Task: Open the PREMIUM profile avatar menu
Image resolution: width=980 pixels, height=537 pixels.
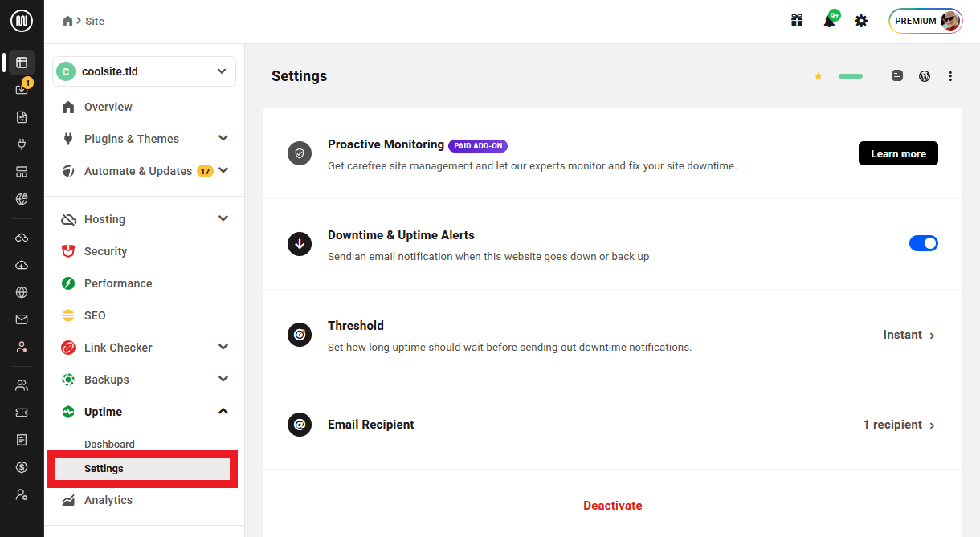Action: click(x=925, y=21)
